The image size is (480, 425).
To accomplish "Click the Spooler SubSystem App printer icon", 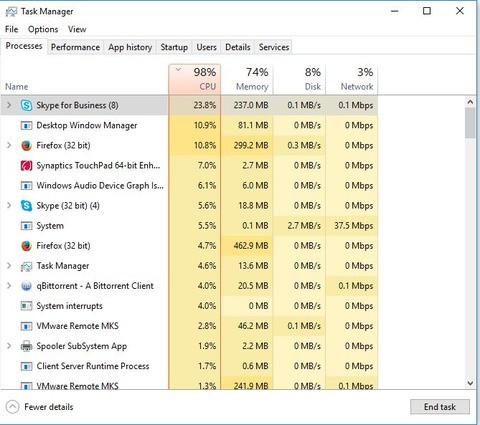I will (x=26, y=346).
